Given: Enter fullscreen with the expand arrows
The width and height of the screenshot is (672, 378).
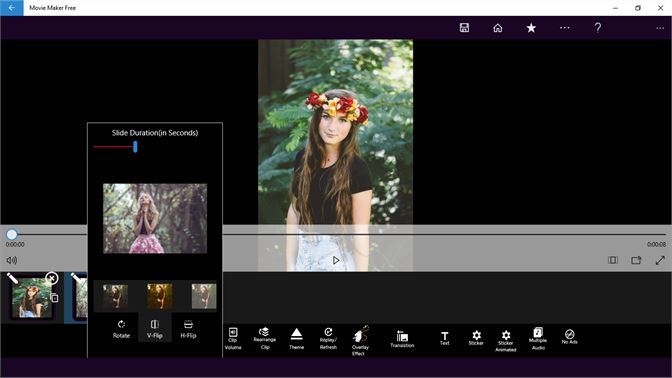Looking at the screenshot, I should [660, 260].
